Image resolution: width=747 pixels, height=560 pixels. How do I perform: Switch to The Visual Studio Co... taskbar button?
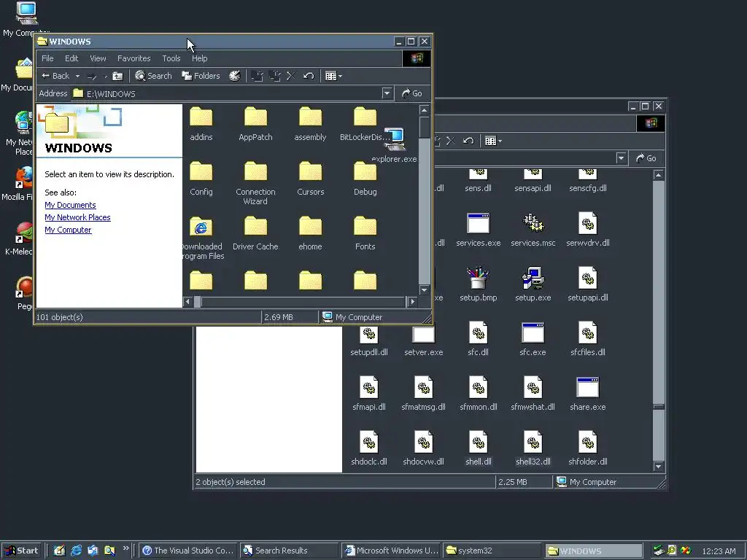(x=187, y=551)
